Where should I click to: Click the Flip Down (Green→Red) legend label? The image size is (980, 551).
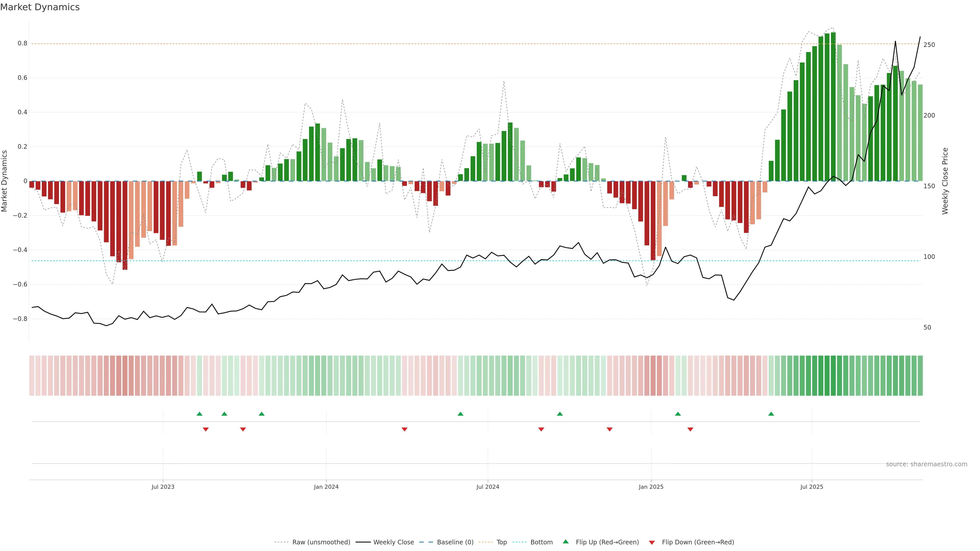tap(698, 542)
